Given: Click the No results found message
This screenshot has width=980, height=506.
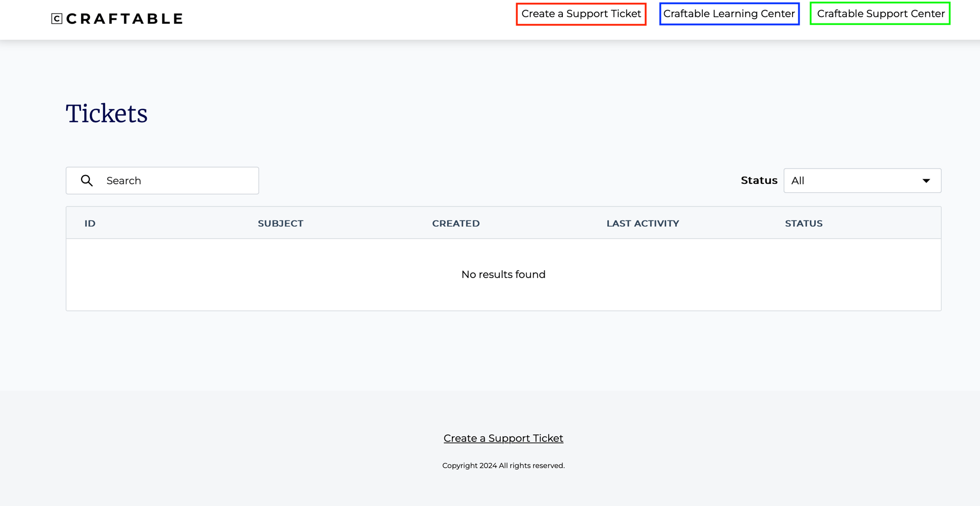Looking at the screenshot, I should tap(503, 274).
